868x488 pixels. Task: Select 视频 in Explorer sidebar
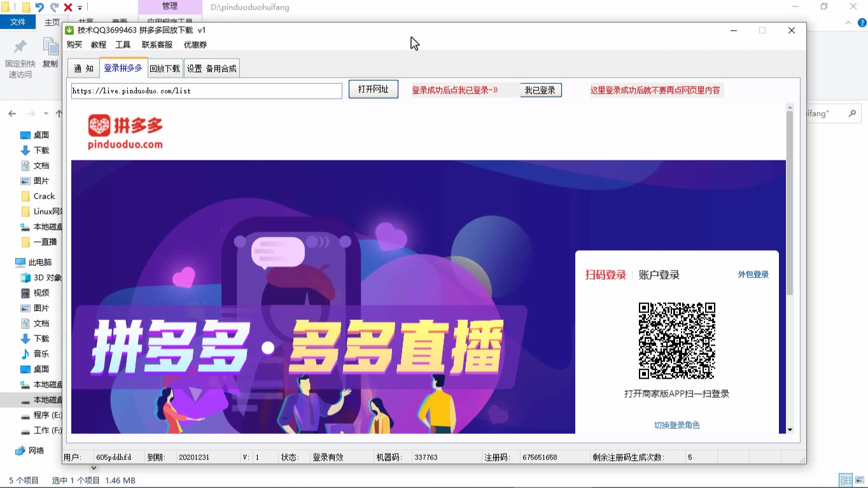click(35, 293)
